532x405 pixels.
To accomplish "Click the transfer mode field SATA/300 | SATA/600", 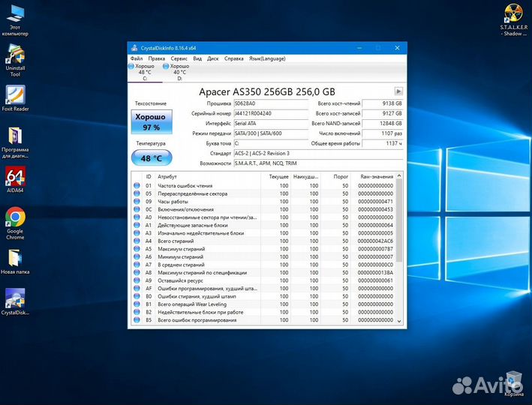I will point(271,133).
